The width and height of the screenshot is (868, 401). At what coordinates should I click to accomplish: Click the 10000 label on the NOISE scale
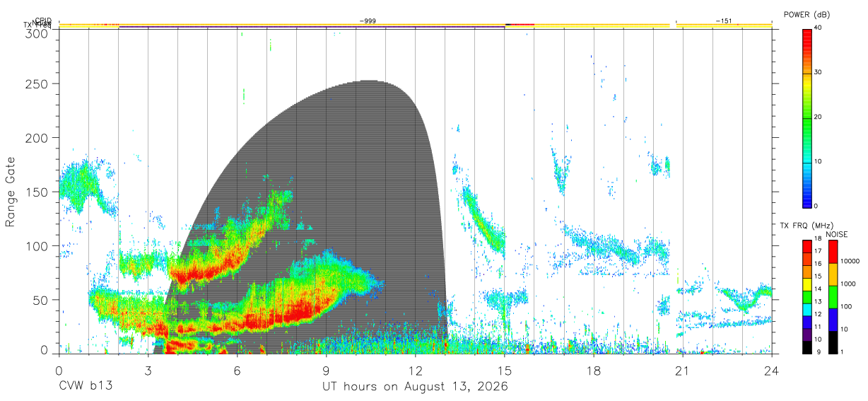(x=851, y=261)
